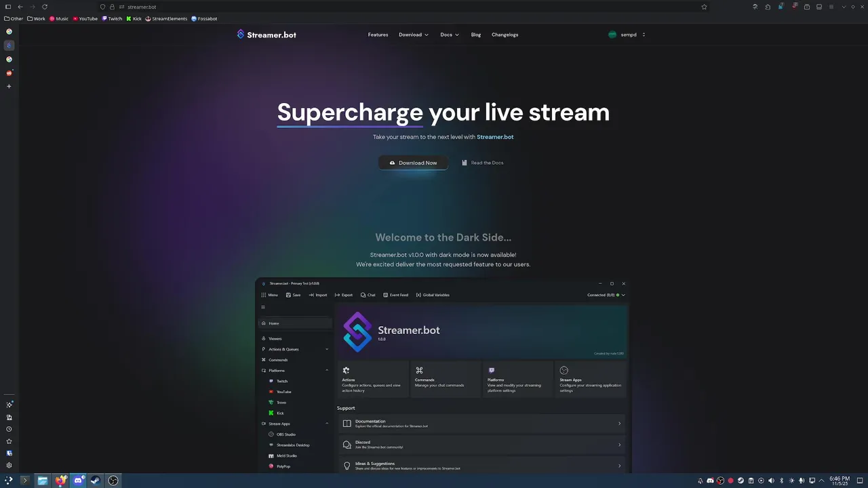Click the red record tray icon
Viewport: 868px width, 488px height.
pos(730,481)
